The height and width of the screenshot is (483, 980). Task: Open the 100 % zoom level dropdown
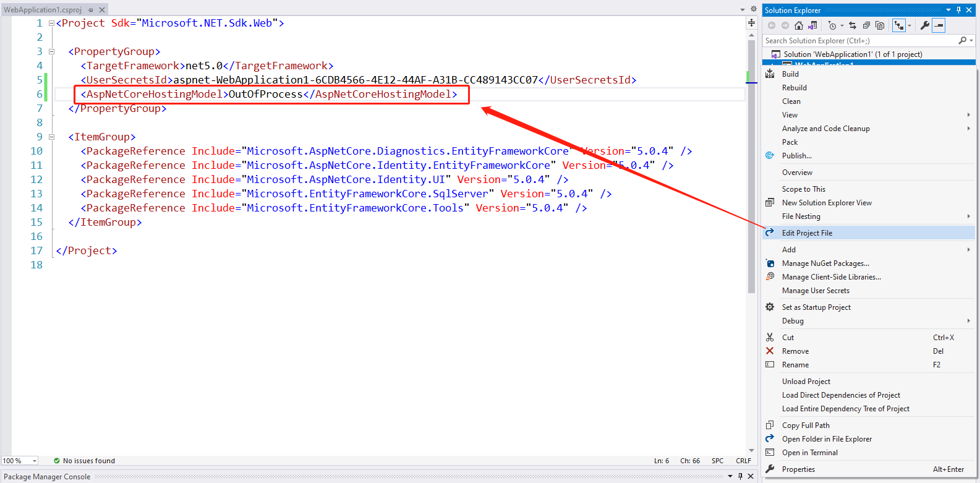point(34,461)
